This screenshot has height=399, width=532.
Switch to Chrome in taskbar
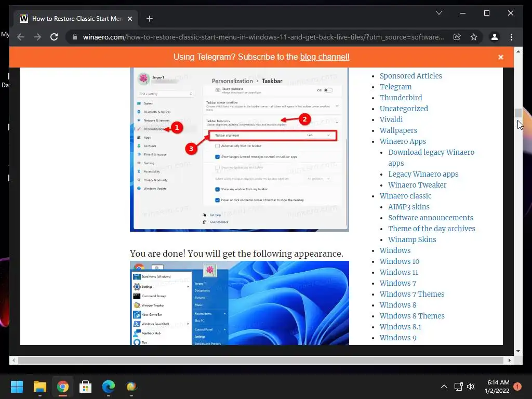point(62,387)
